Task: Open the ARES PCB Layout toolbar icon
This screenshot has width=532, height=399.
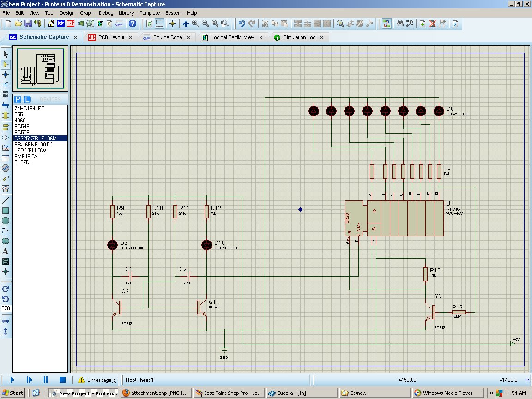Action: (x=71, y=24)
